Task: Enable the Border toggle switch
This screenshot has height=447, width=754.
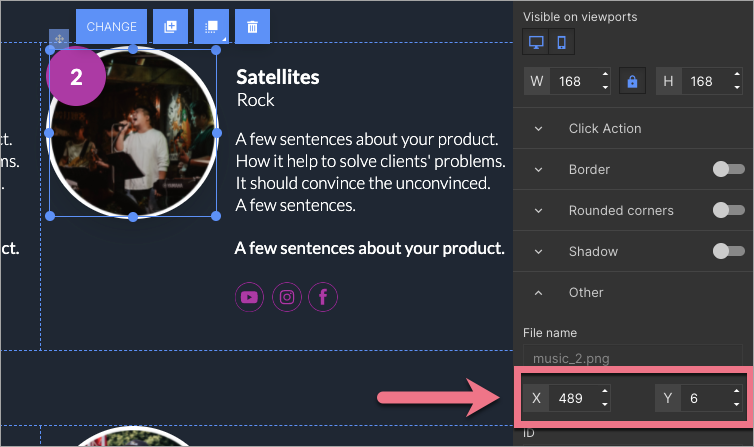Action: pos(728,169)
